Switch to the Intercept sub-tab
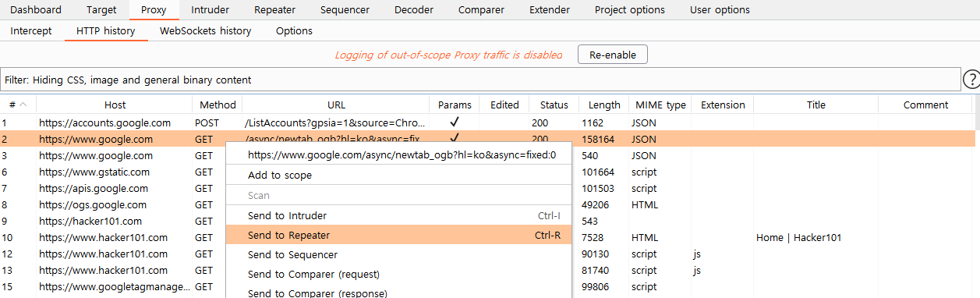 [31, 31]
